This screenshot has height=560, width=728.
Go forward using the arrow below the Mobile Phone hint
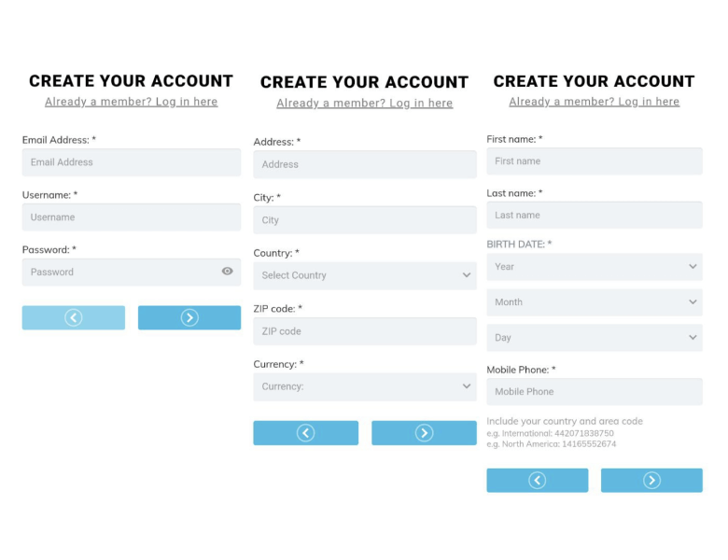coord(651,481)
